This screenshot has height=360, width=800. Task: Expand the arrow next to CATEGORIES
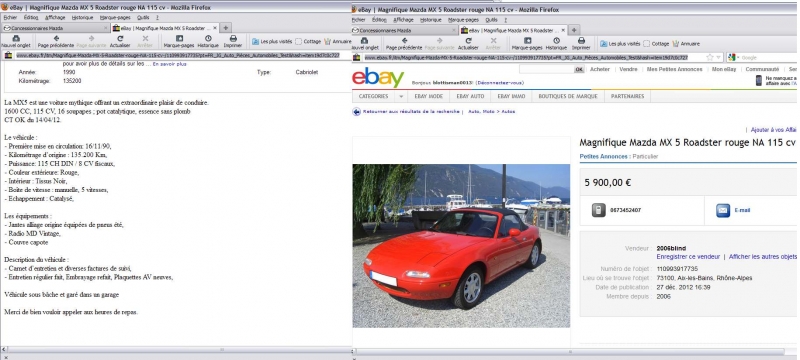401,96
